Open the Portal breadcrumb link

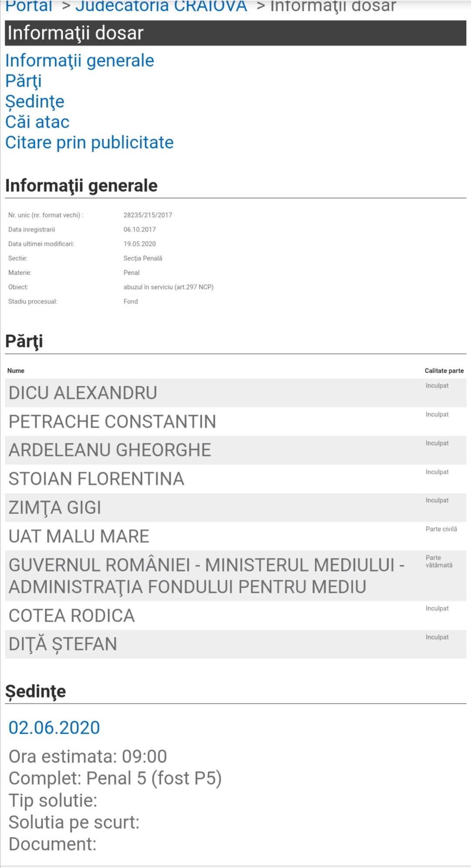29,6
